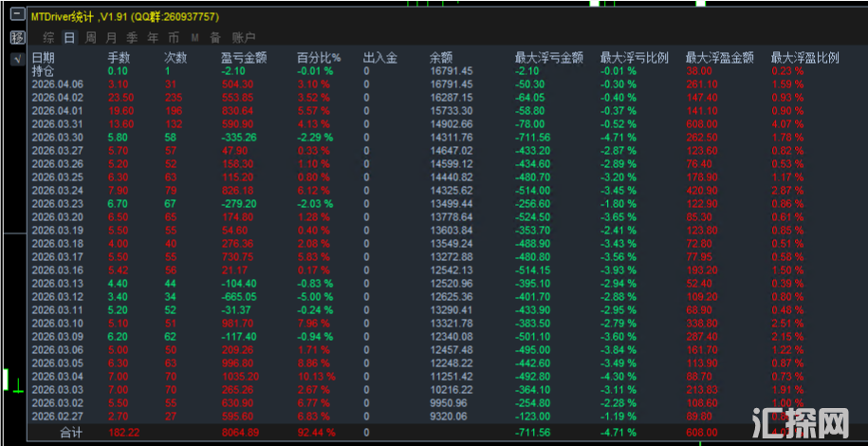The height and width of the screenshot is (446, 868).
Task: Open the 币 currency tab
Action: click(x=174, y=38)
